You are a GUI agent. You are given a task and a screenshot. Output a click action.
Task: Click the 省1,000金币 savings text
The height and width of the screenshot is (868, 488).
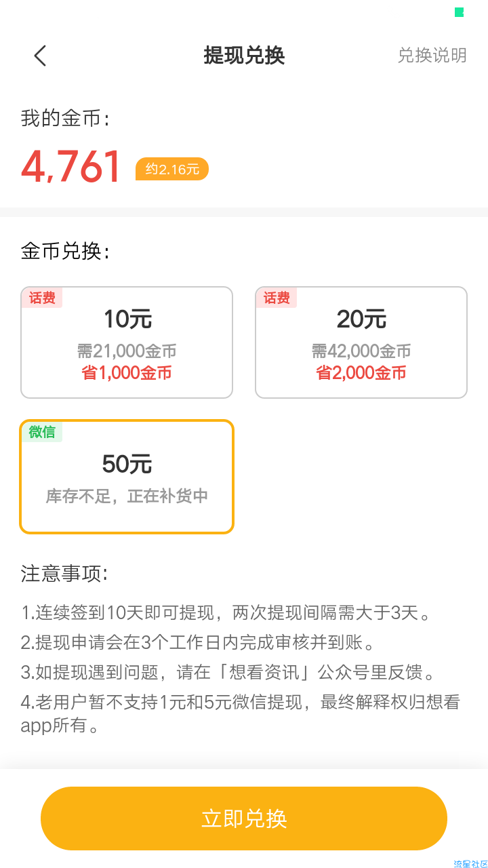pyautogui.click(x=127, y=373)
